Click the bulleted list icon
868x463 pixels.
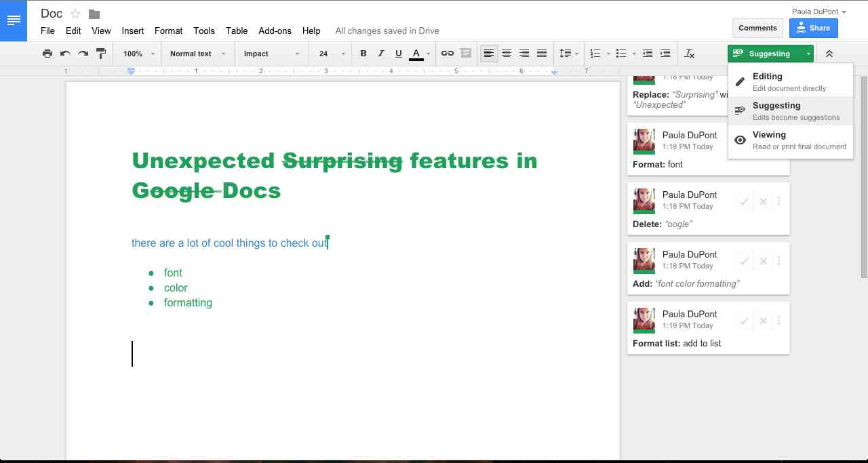[x=621, y=54]
